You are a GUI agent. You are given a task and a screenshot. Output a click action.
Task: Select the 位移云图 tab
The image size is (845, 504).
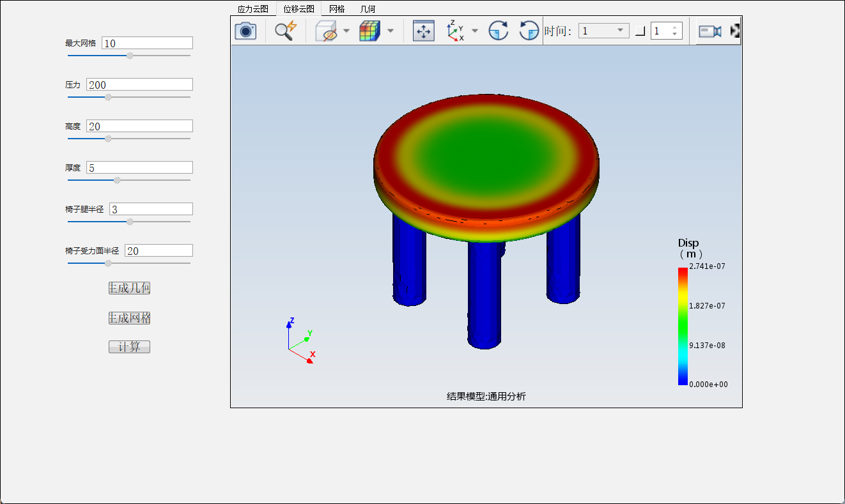click(x=299, y=9)
